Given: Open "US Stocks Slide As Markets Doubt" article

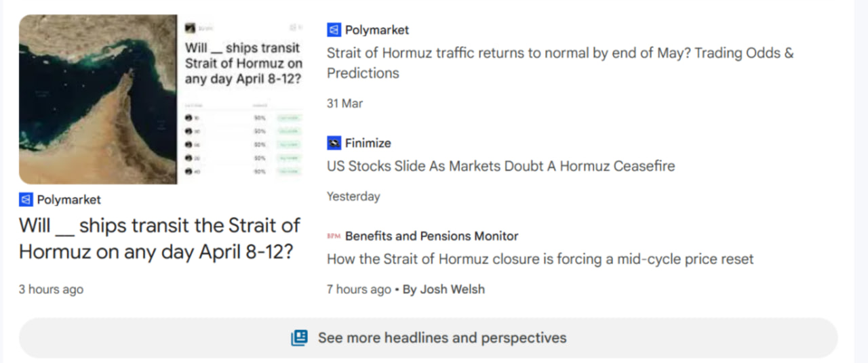Looking at the screenshot, I should (x=500, y=166).
